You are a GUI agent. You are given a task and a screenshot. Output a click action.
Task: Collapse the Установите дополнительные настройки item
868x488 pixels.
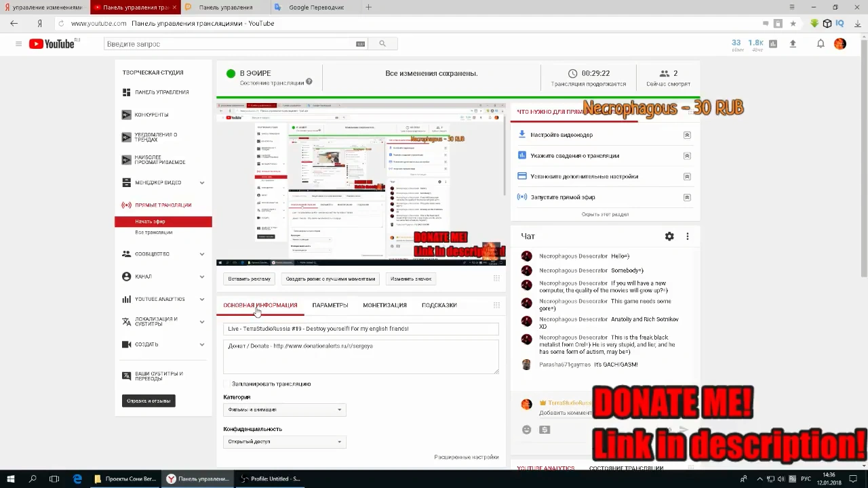[x=687, y=176]
